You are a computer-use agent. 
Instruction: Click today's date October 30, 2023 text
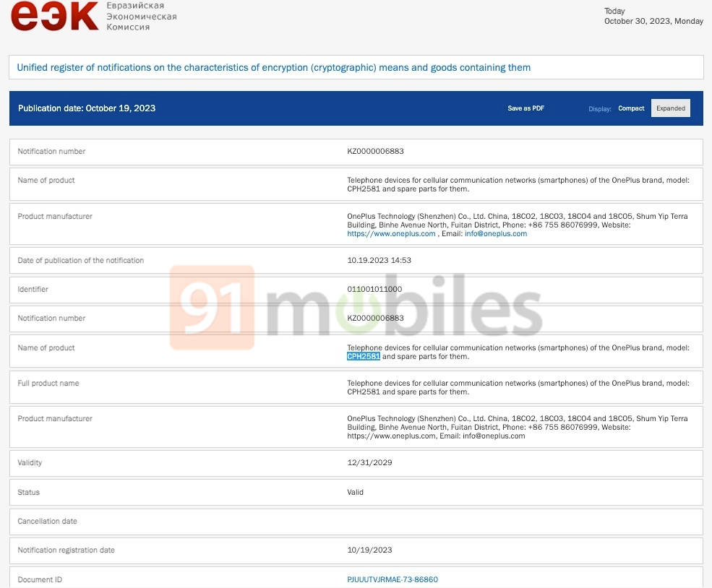click(x=653, y=21)
